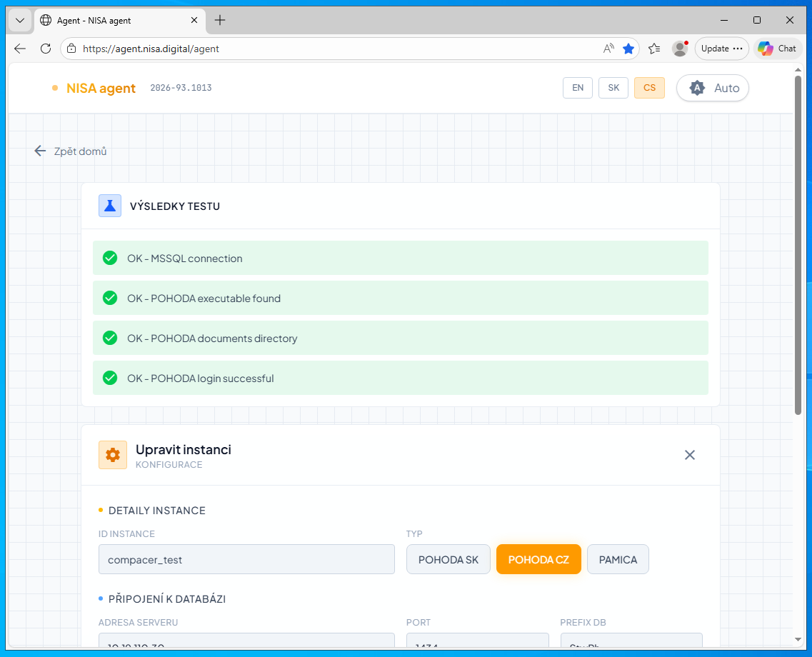Click the flask icon beside Výsledky testu
This screenshot has height=657, width=812.
(x=110, y=206)
